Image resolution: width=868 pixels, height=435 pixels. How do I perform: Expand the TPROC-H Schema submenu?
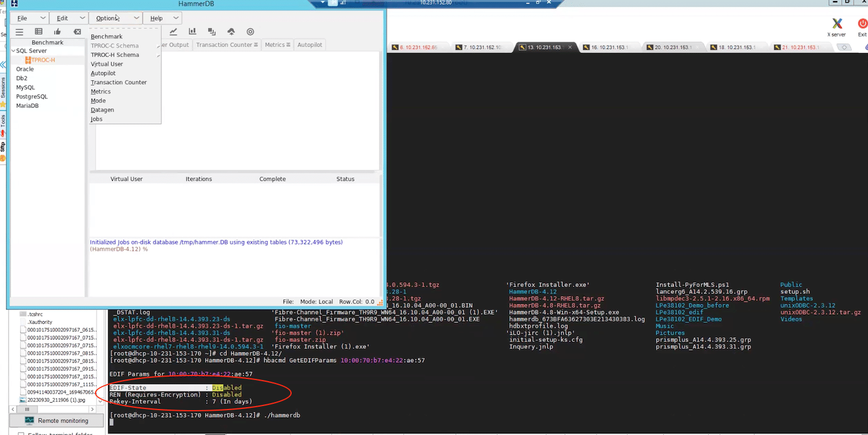click(x=124, y=55)
